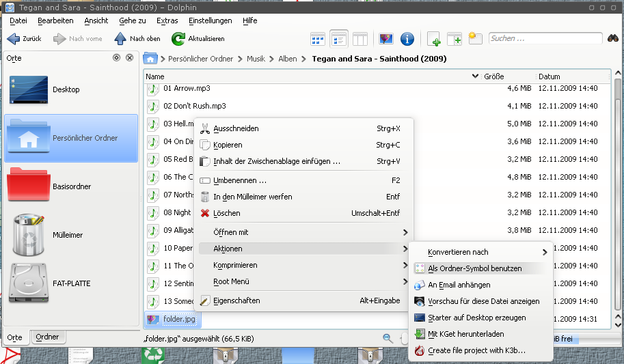Viewport: 624px width, 364px height.
Task: Choose Ausschneiden from context menu
Action: (303, 128)
